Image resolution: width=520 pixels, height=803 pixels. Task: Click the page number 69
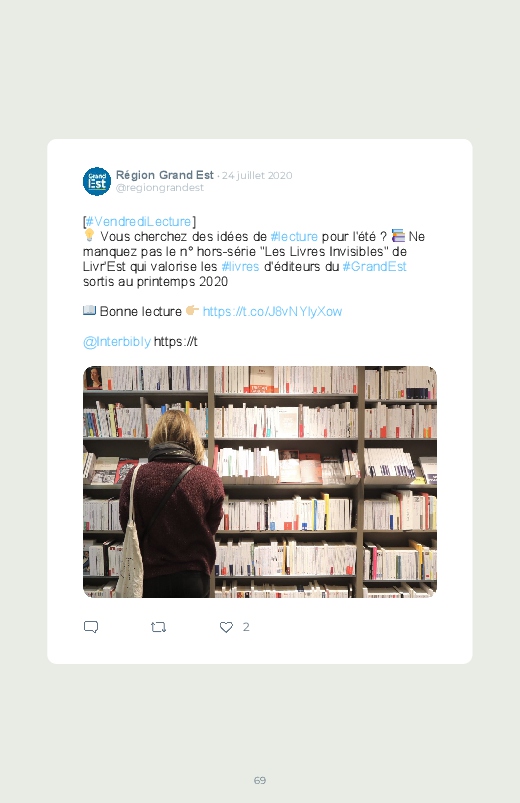coord(260,780)
